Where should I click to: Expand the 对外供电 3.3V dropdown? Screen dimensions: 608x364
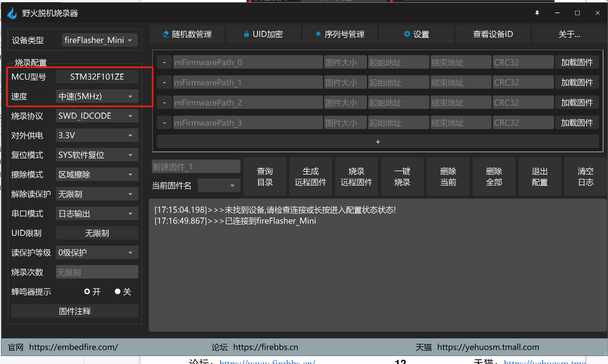(97, 135)
